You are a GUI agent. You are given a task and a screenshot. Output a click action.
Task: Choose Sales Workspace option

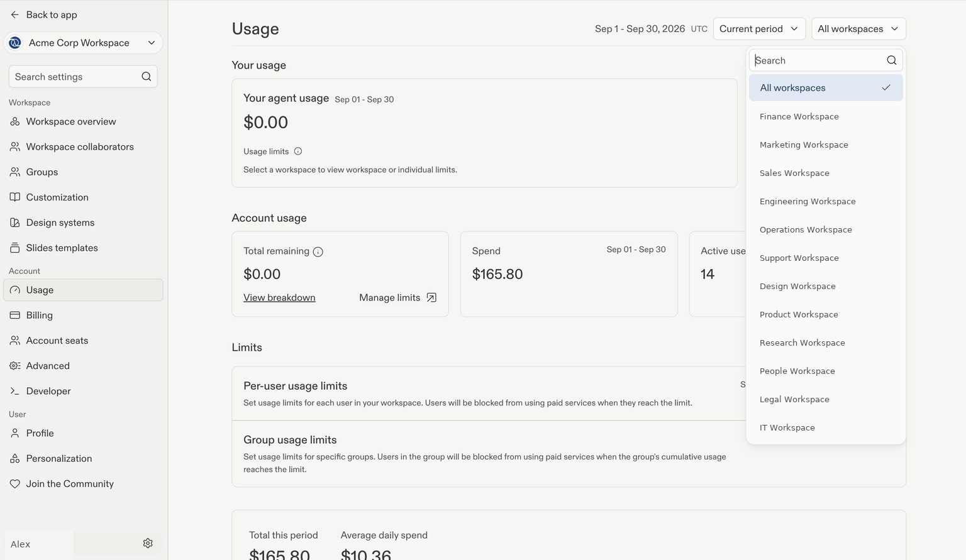[x=826, y=173]
